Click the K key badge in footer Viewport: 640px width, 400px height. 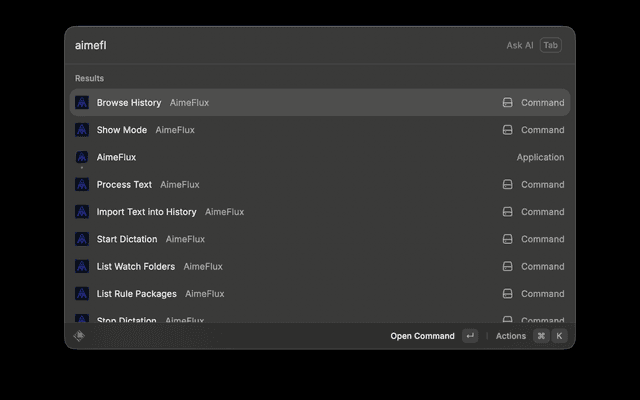tap(559, 336)
